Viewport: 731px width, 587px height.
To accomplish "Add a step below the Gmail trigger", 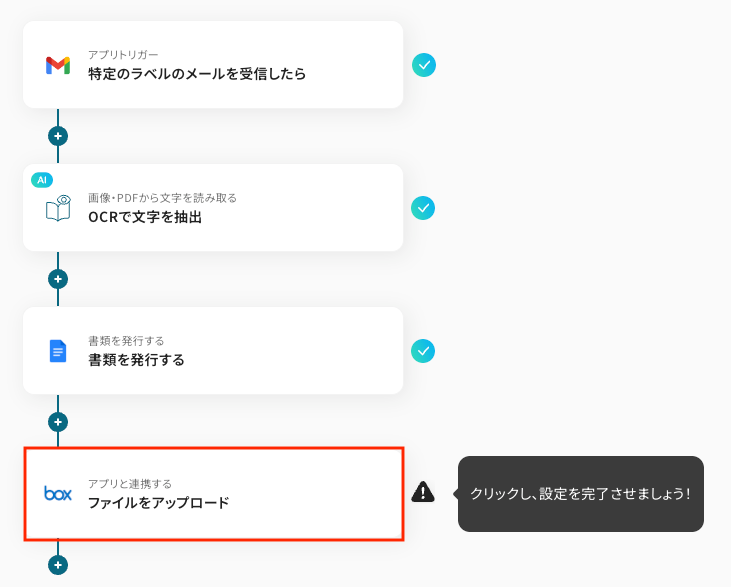I will pos(58,135).
